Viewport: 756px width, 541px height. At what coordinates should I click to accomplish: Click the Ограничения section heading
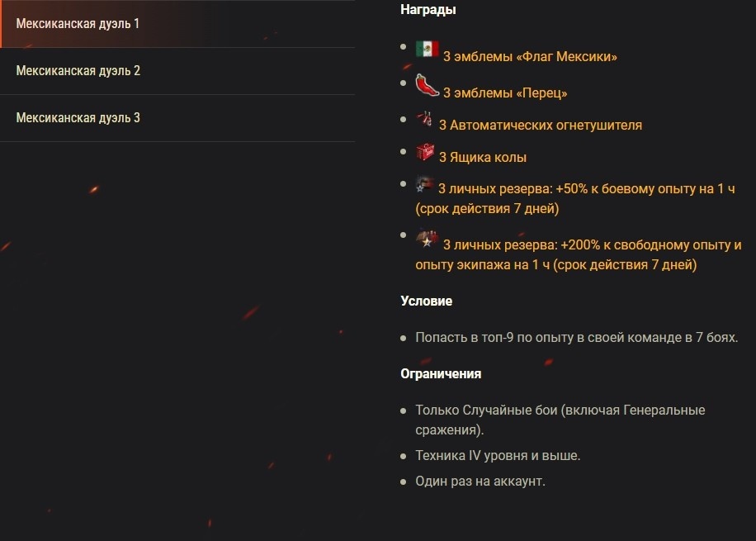[x=441, y=374]
